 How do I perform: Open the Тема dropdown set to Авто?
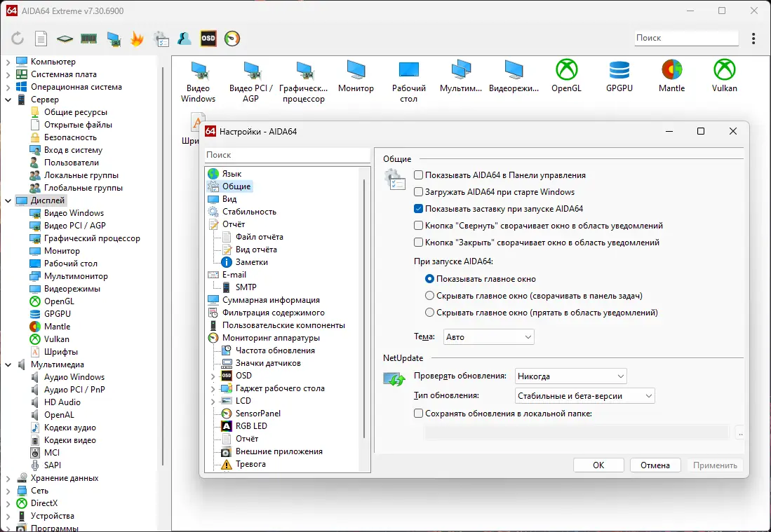pos(489,337)
